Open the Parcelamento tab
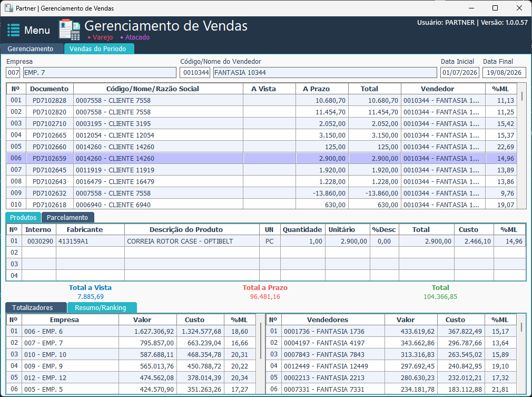 [67, 217]
